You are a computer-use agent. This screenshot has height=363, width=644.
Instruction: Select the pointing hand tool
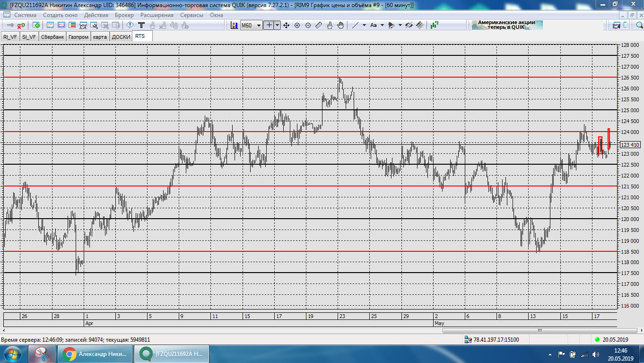(x=330, y=25)
